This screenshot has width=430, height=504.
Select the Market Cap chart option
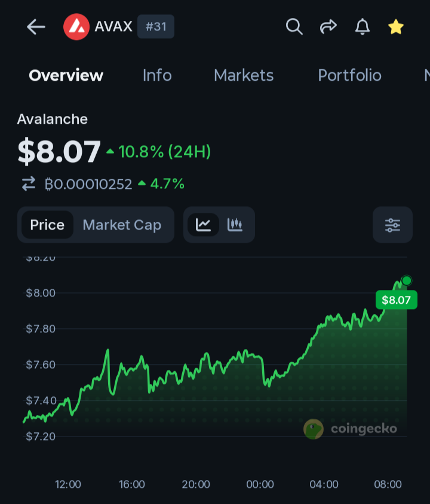pyautogui.click(x=122, y=225)
